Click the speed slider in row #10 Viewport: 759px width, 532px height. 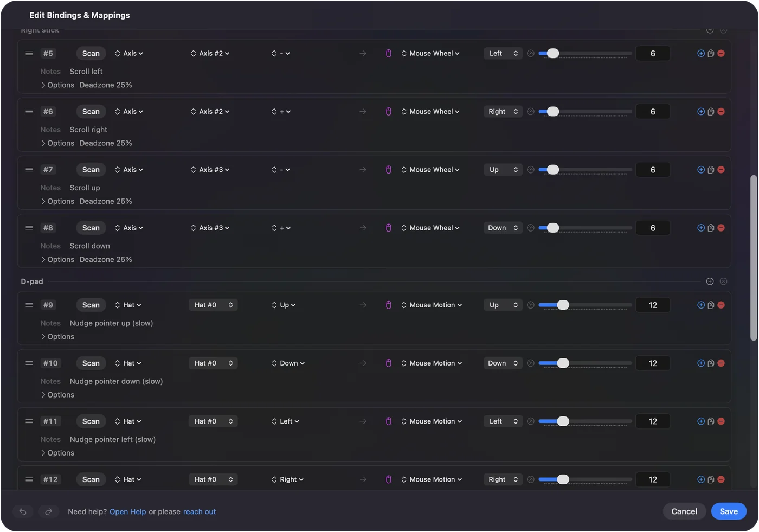(585, 363)
